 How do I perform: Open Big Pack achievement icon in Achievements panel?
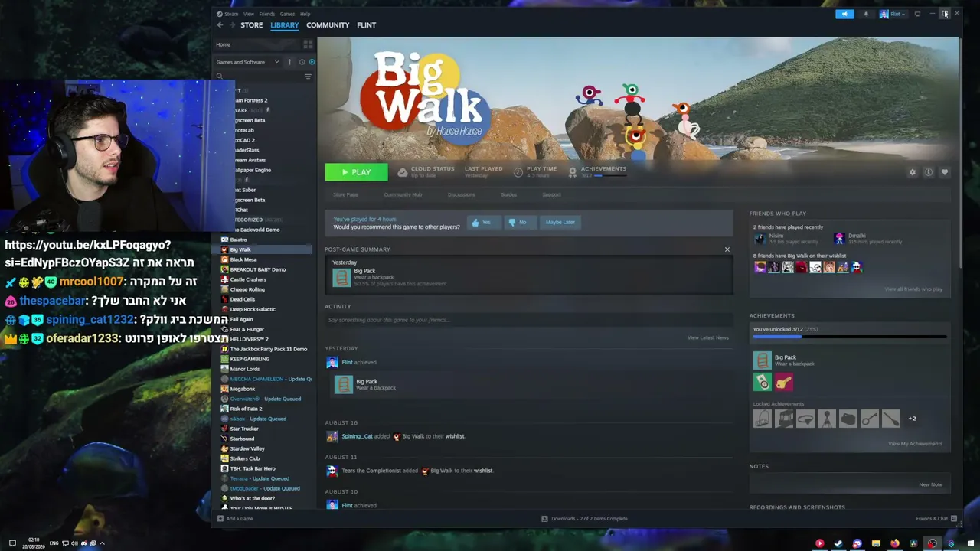(763, 360)
